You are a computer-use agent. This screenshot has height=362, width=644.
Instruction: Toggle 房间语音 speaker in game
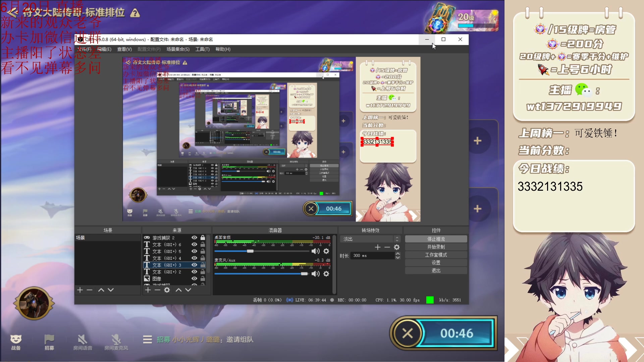pos(83,342)
